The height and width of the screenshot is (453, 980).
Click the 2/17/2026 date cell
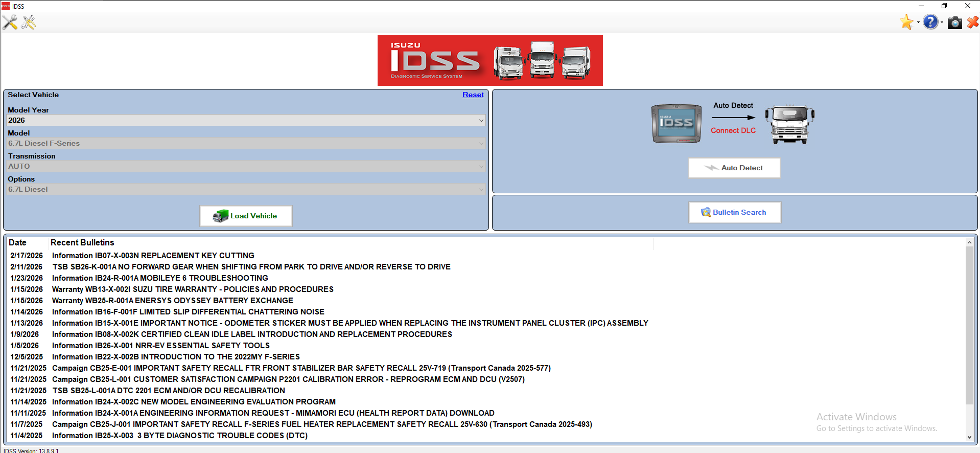click(27, 256)
